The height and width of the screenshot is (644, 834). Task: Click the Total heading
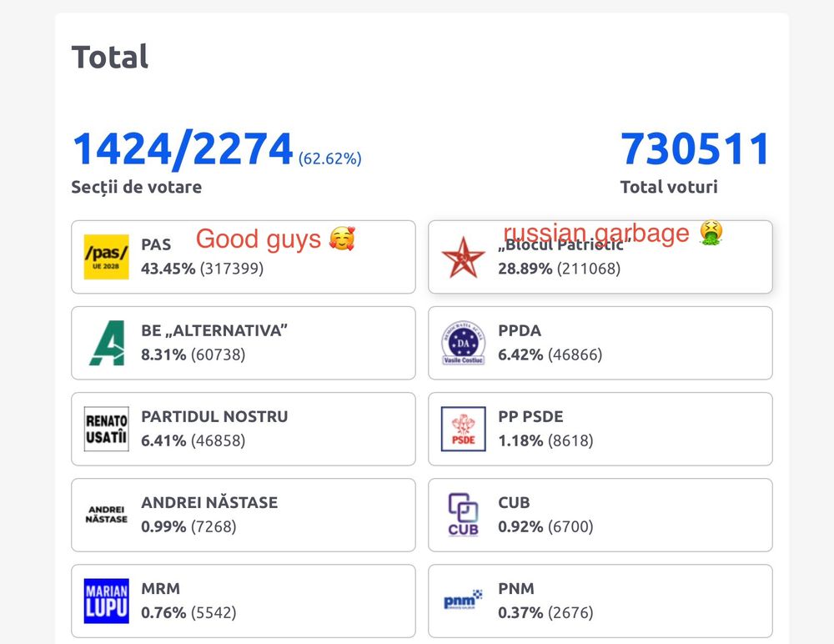(110, 57)
